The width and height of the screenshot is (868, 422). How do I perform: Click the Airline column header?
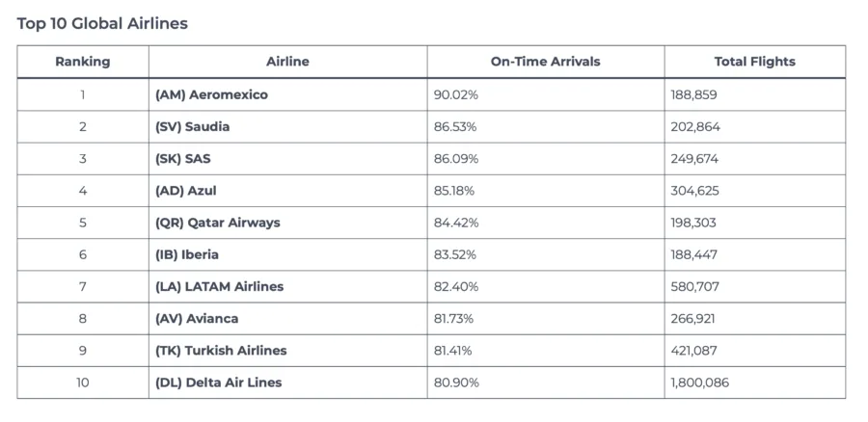coord(287,62)
